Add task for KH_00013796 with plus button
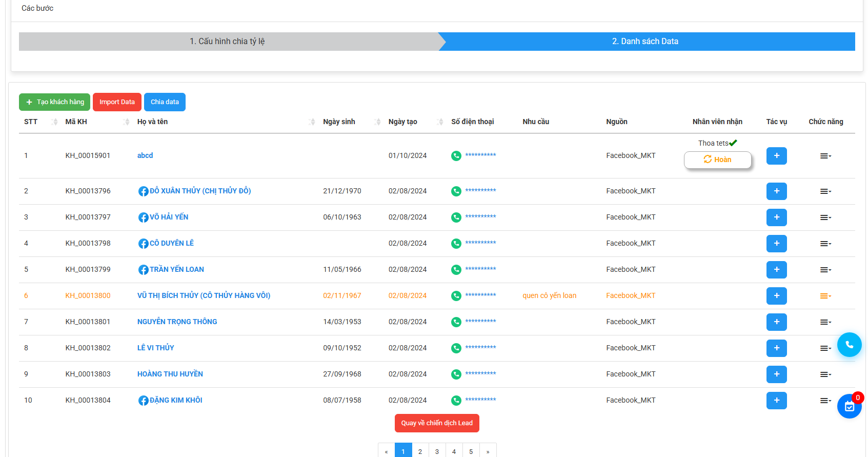The image size is (868, 457). [776, 191]
